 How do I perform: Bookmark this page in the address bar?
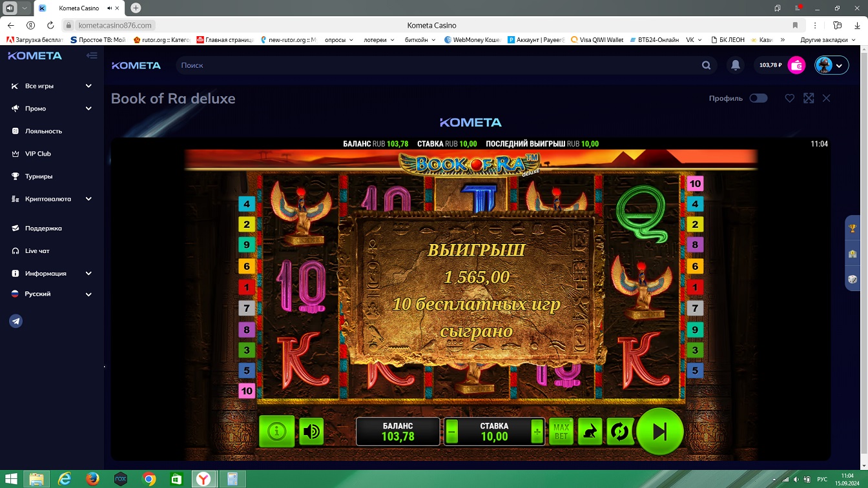(795, 25)
